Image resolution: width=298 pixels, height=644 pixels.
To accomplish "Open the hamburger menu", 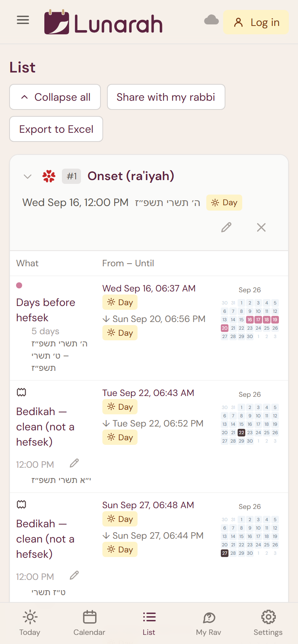I will [x=23, y=20].
